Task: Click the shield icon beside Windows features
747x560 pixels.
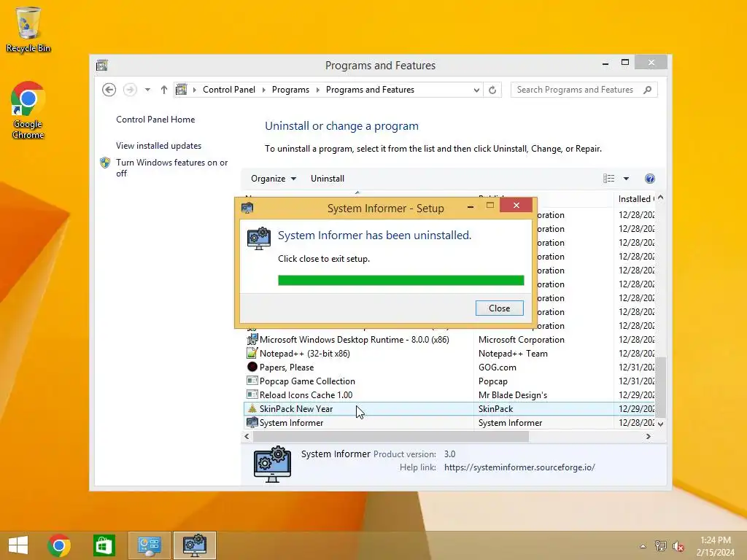Action: point(105,163)
